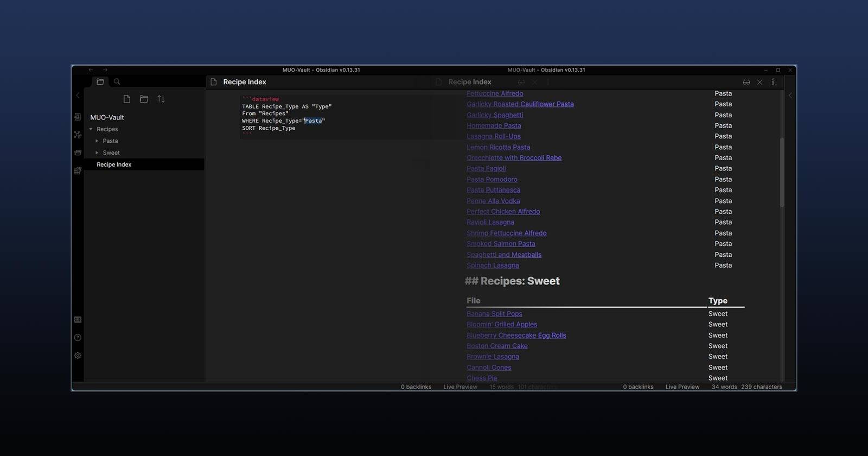Click the left Recipe Index title
This screenshot has width=868, height=456.
pos(245,82)
